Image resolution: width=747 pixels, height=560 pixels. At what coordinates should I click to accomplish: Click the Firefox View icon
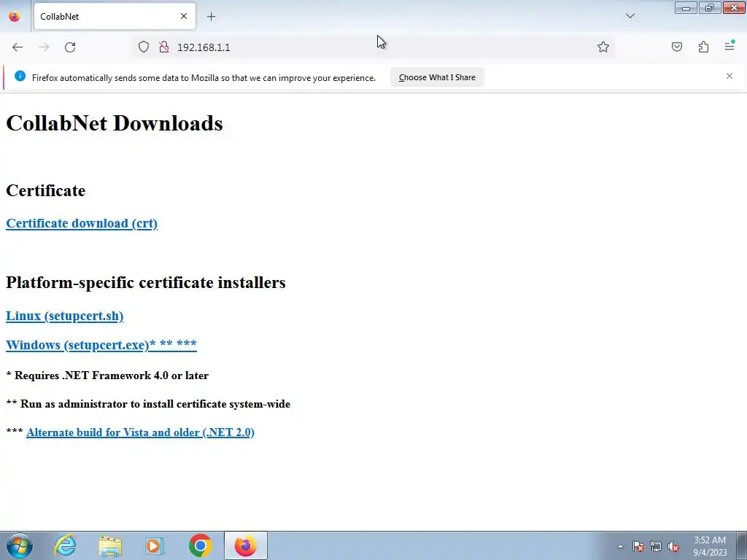pyautogui.click(x=15, y=16)
